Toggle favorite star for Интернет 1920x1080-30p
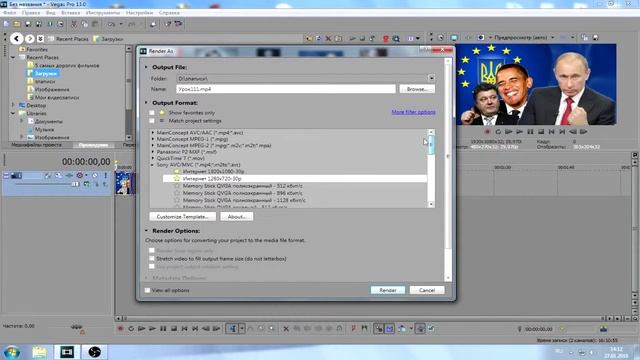This screenshot has height=360, width=640. (x=177, y=171)
